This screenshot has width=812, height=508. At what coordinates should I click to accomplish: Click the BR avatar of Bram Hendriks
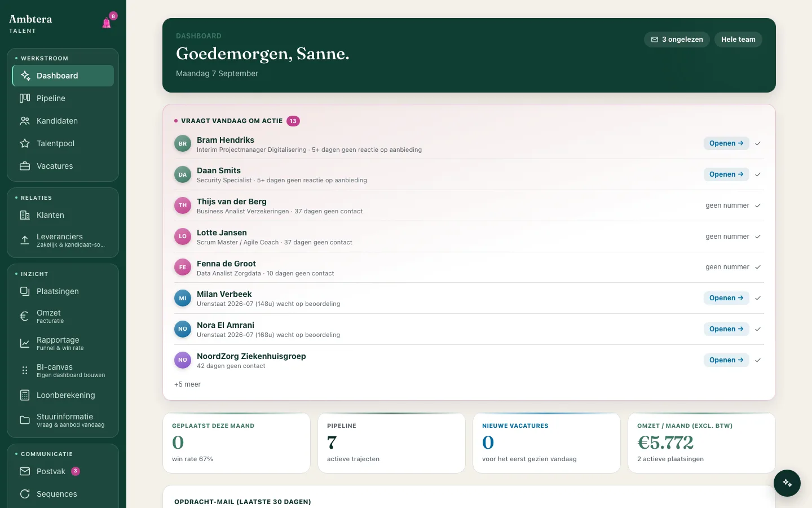coord(183,144)
